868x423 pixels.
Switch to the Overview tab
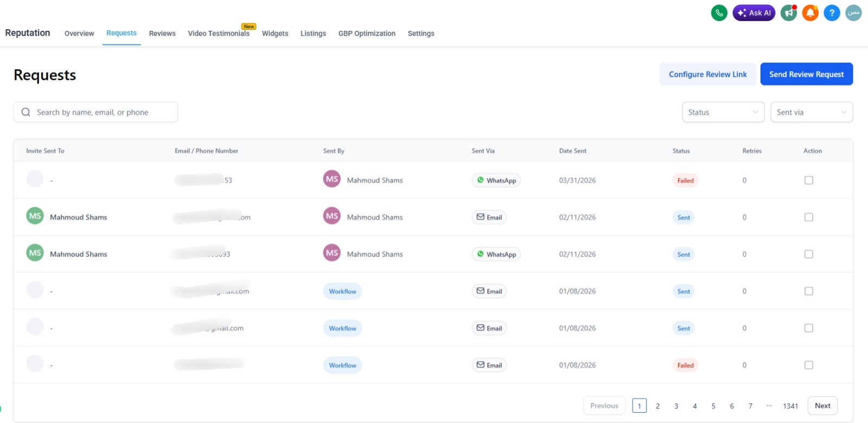(79, 34)
